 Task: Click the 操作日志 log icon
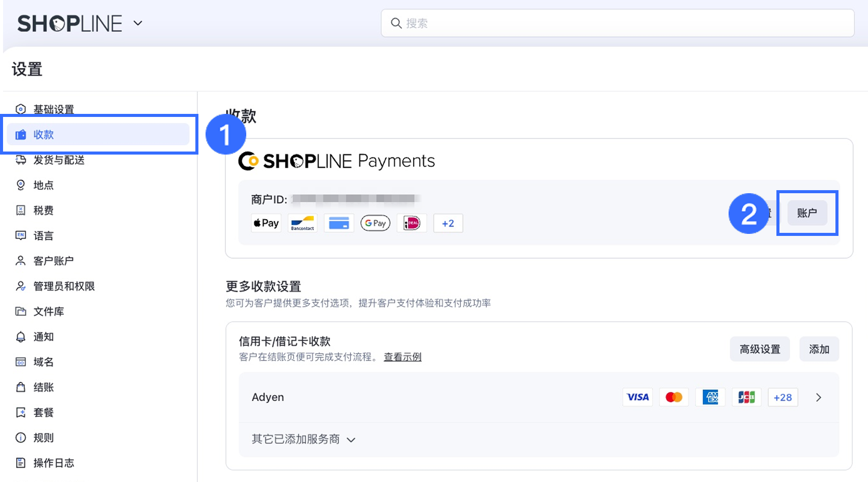point(20,463)
